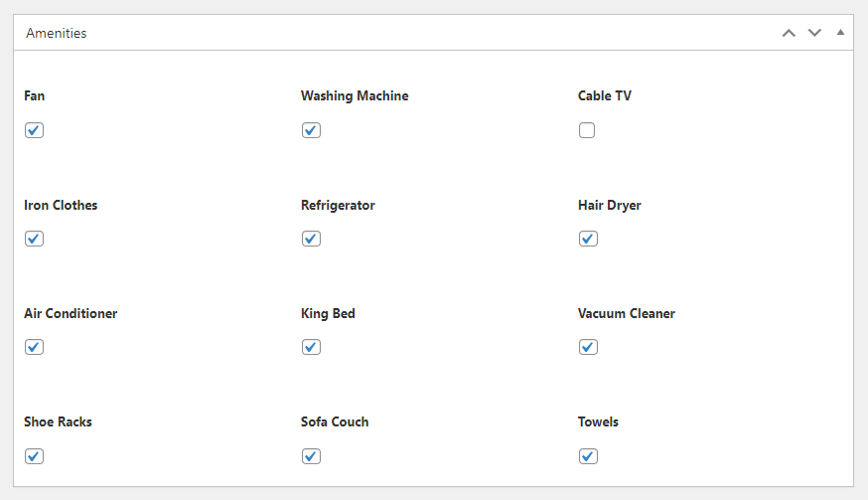Uncheck the Shoe Racks checkbox
Image resolution: width=868 pixels, height=500 pixels.
(34, 456)
